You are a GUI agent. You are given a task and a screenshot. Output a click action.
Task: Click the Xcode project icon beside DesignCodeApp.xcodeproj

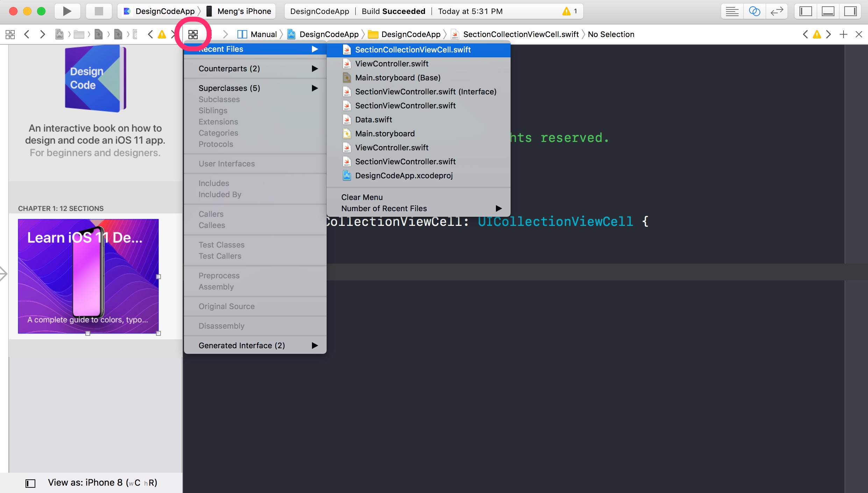click(x=347, y=176)
